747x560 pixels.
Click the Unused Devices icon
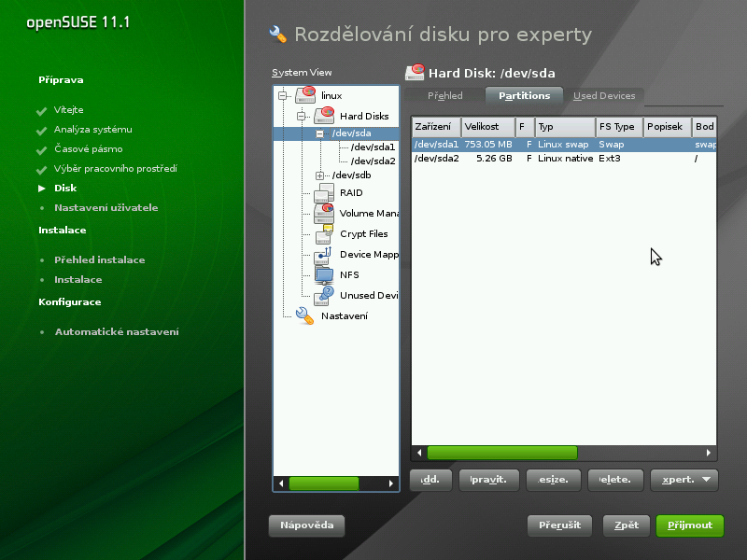tap(324, 296)
